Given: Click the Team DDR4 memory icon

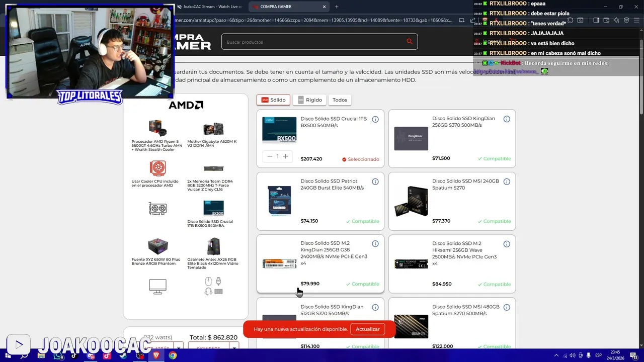Looking at the screenshot, I should pyautogui.click(x=213, y=168).
